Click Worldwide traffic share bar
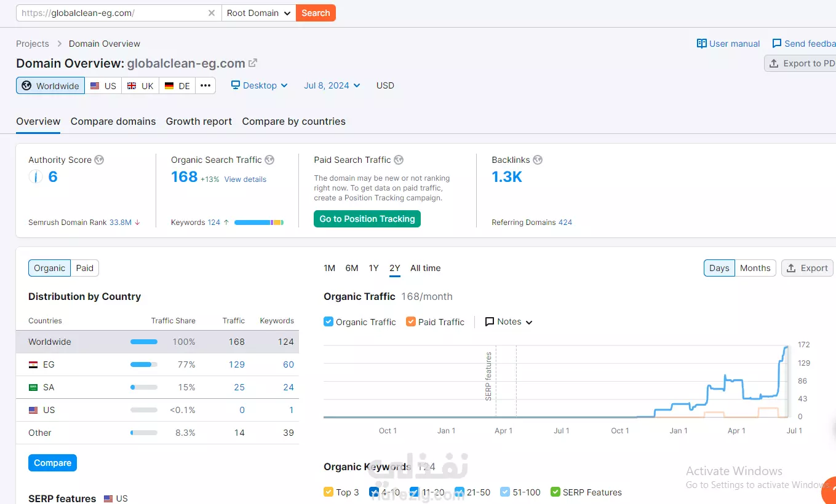836x504 pixels. point(144,342)
